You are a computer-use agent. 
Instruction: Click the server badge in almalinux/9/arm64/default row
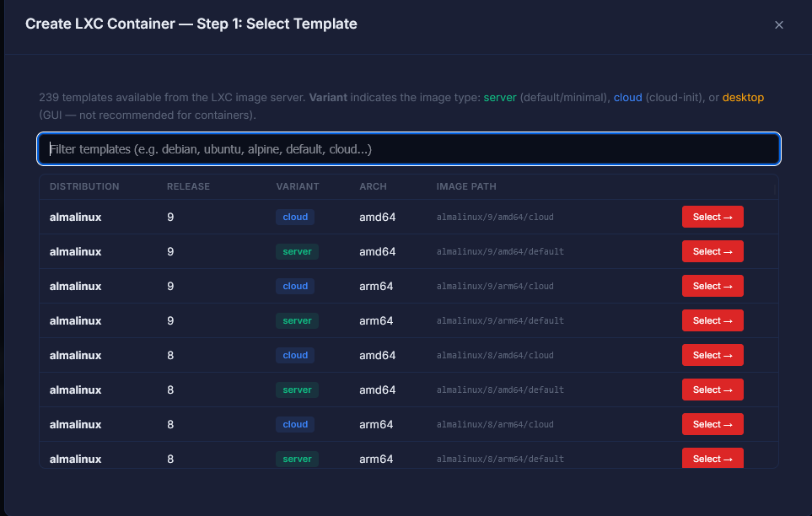tap(298, 320)
